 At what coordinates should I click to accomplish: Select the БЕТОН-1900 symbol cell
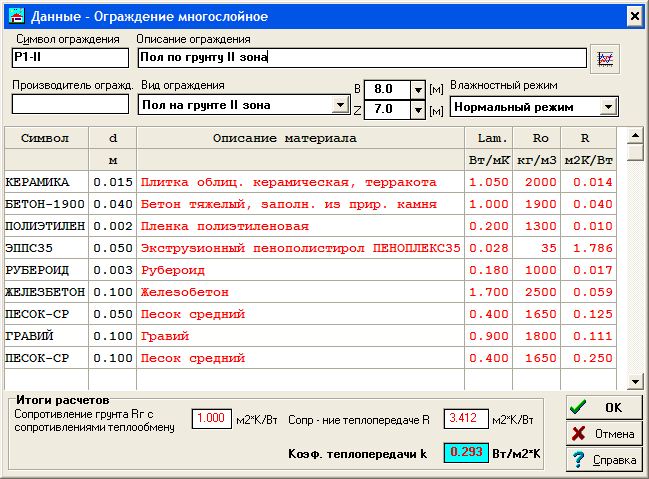pos(46,204)
